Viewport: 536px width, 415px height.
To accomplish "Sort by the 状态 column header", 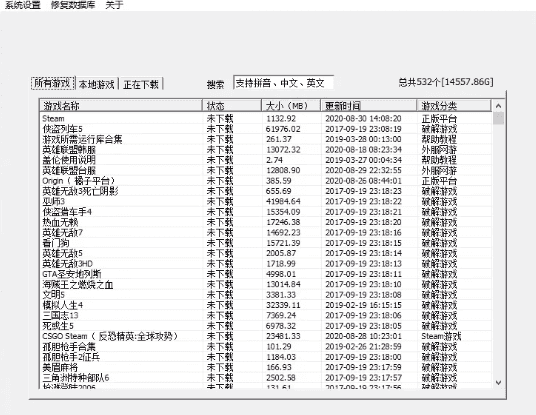I will click(232, 106).
